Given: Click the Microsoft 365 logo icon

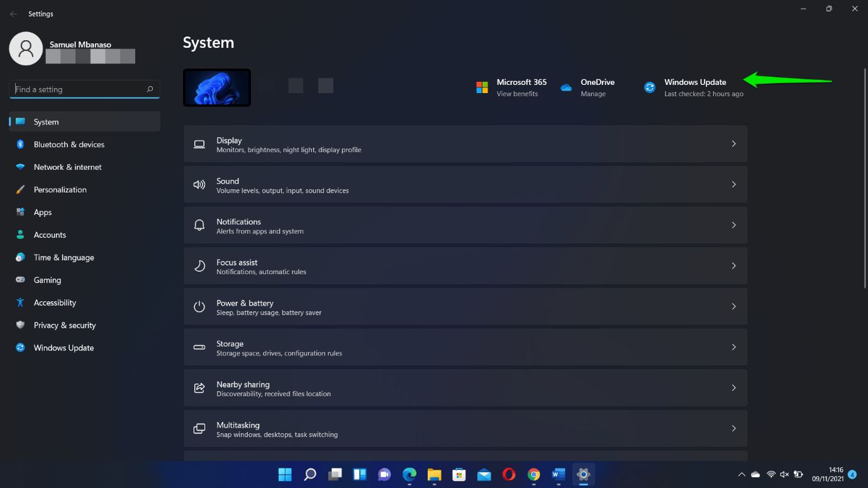Looking at the screenshot, I should point(482,87).
